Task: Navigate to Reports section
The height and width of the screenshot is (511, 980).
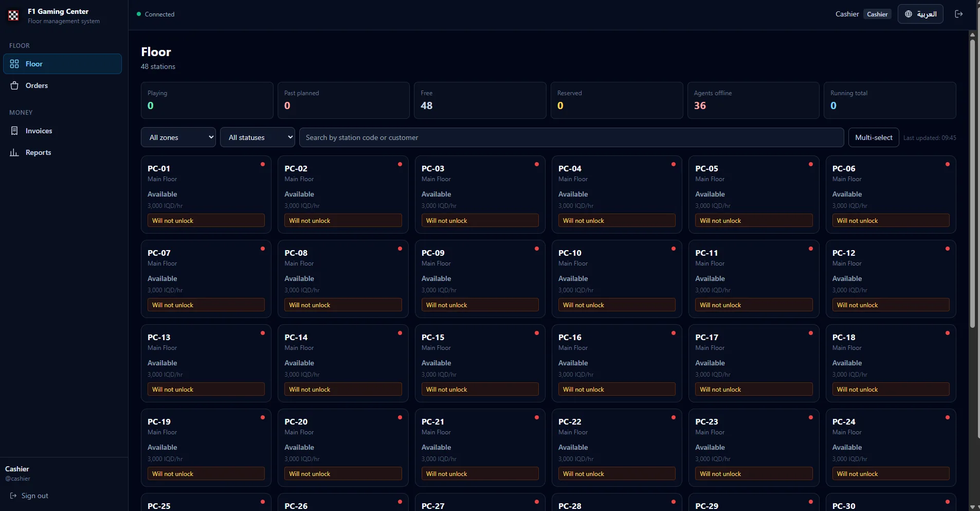Action: click(x=62, y=152)
